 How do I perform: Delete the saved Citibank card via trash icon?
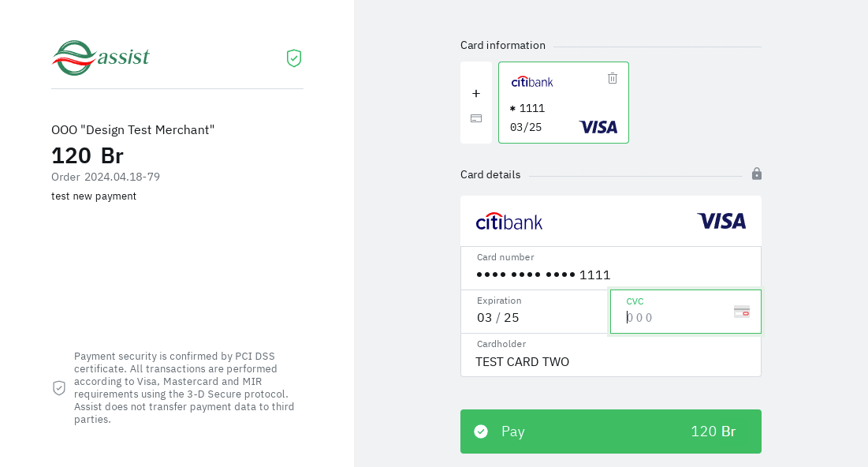[613, 78]
